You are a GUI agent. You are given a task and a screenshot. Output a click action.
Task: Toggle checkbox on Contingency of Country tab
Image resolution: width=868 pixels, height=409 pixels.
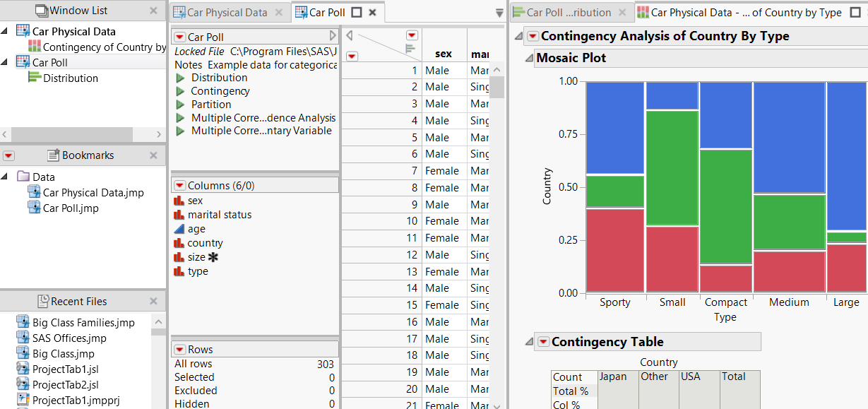click(x=856, y=12)
